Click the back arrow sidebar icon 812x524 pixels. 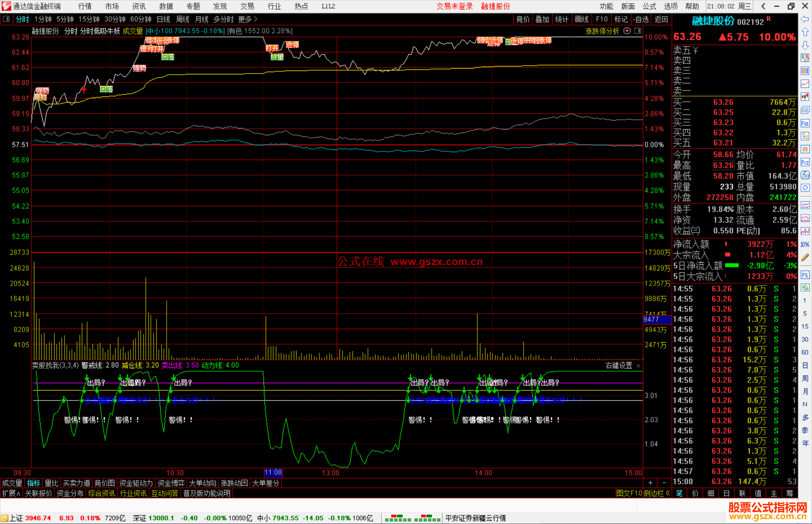coord(805,19)
